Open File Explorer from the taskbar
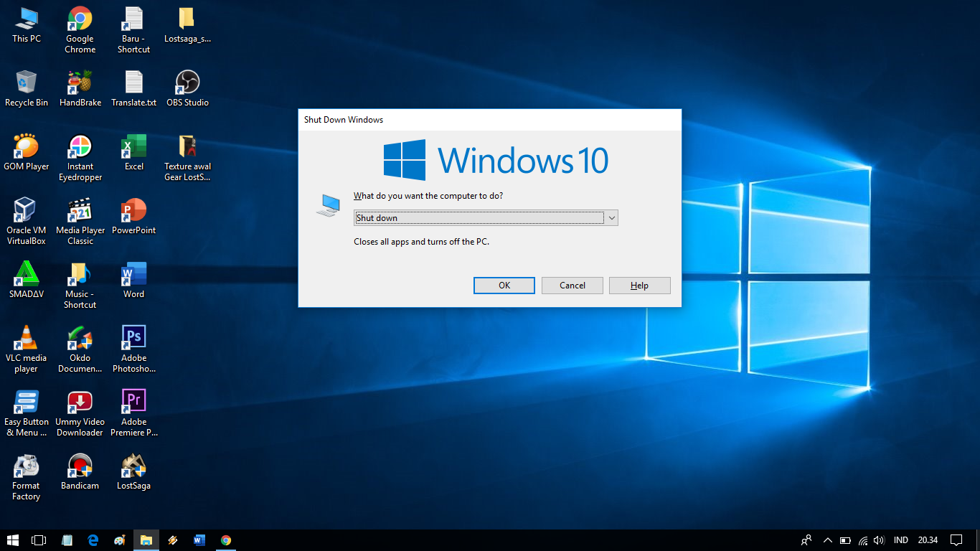980x551 pixels. click(x=146, y=540)
